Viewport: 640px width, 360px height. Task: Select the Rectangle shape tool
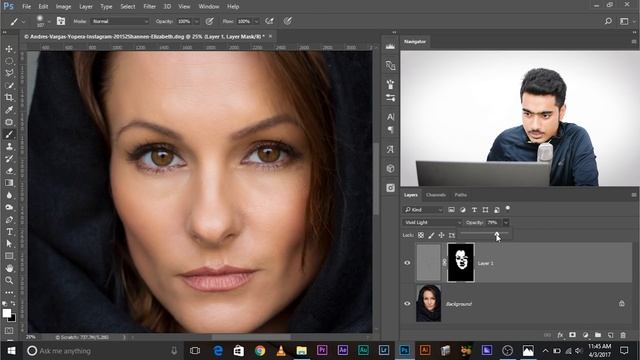(9, 256)
